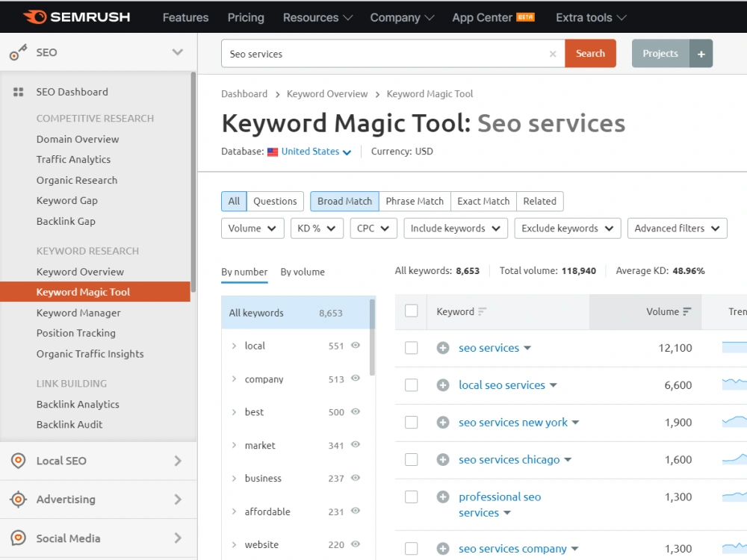
Task: Open the Include keywords dropdown
Action: (x=456, y=228)
